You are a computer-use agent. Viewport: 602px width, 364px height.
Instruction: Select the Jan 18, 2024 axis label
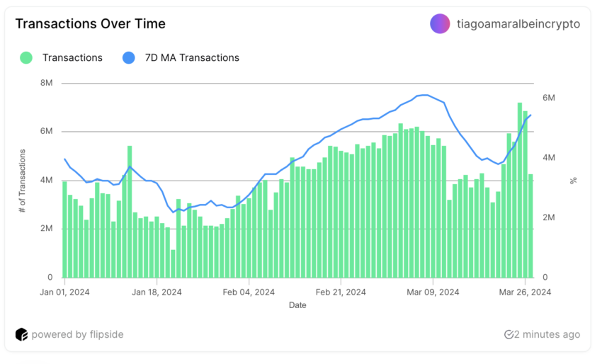coord(157,292)
